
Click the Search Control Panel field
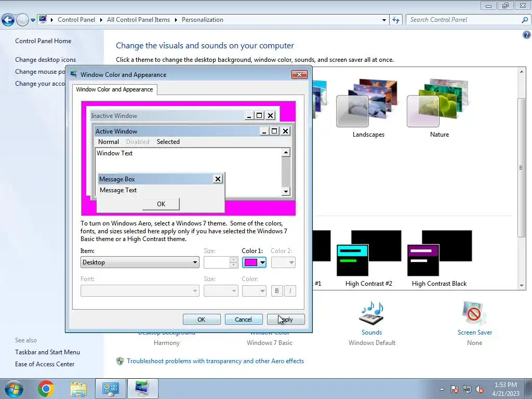tap(468, 20)
